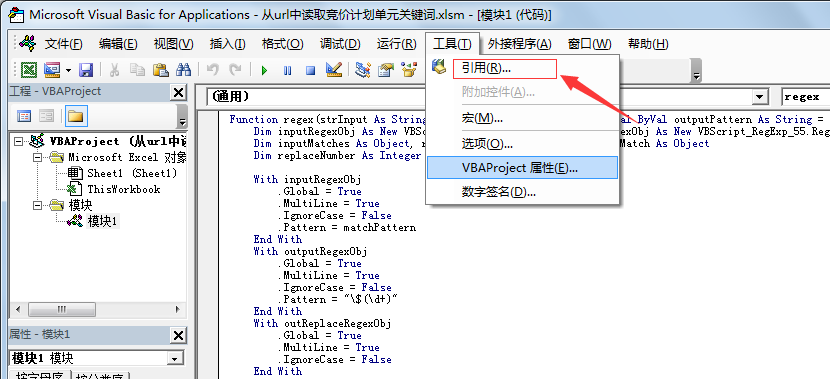Viewport: 830px width, 379px height.
Task: Choose 宏(M)... from Tools menu
Action: pyautogui.click(x=523, y=118)
